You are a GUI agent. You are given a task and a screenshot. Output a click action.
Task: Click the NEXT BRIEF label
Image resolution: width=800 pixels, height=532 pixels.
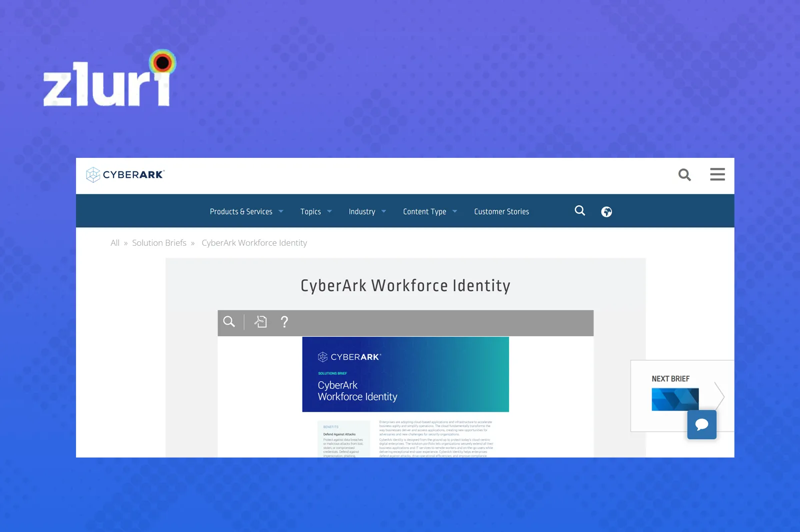(670, 379)
